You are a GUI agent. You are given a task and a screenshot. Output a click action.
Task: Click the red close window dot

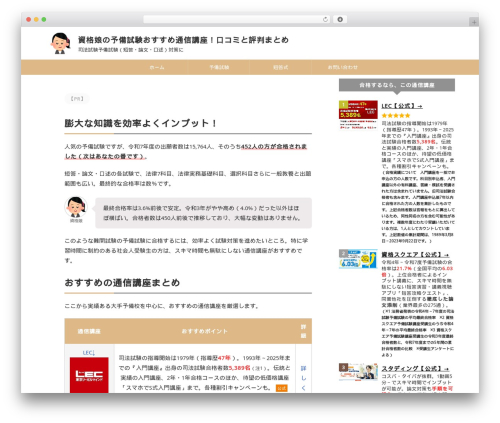(29, 19)
